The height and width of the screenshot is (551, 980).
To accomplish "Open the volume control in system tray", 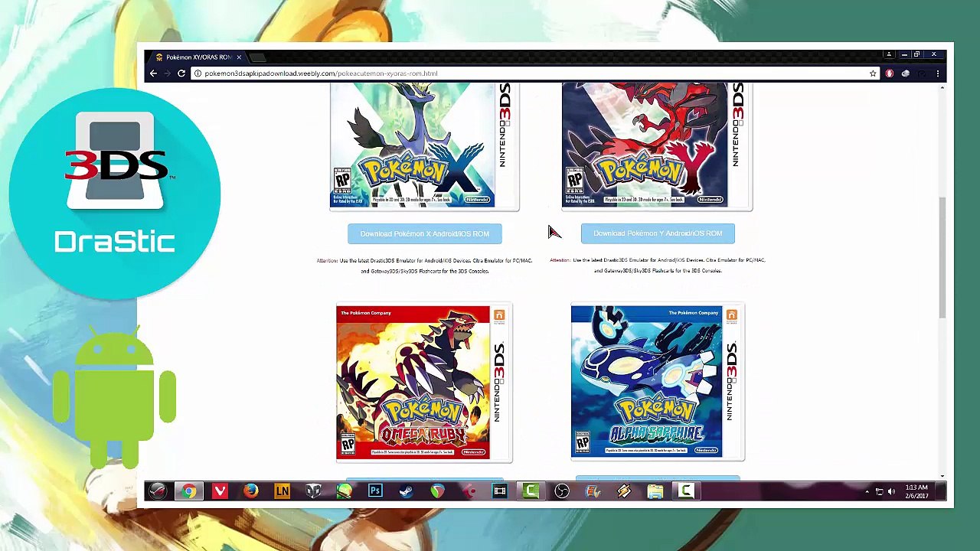I will tap(891, 492).
